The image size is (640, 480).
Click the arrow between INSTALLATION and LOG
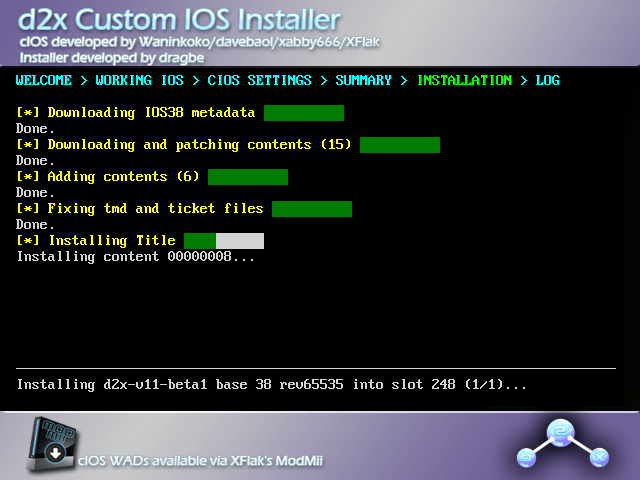[x=524, y=80]
